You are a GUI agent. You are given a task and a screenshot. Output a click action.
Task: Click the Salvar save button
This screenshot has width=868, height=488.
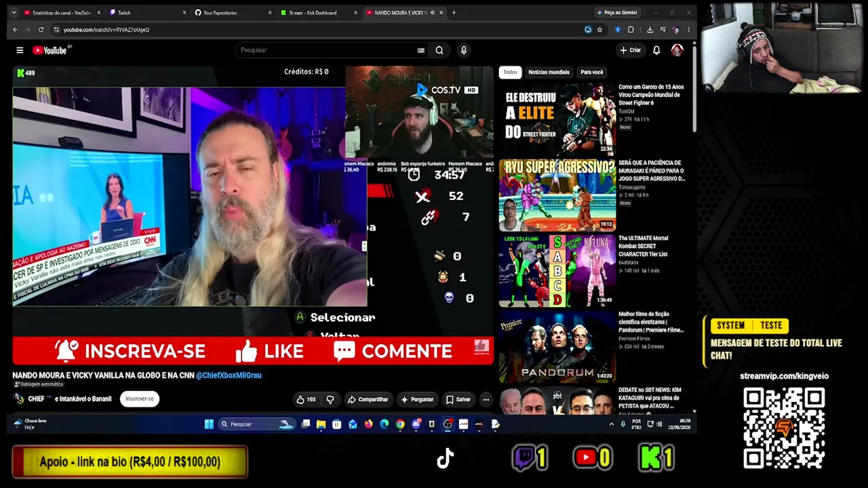pos(458,399)
